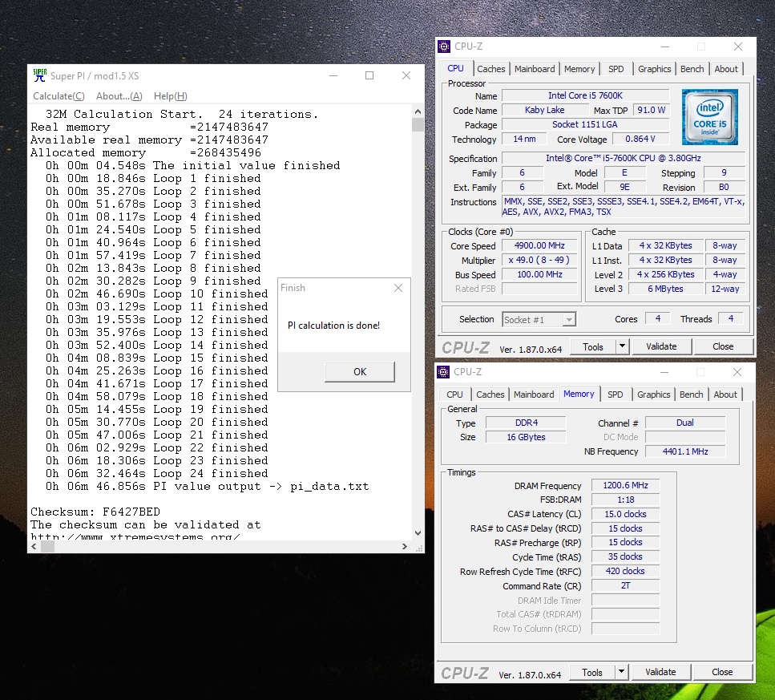775x700 pixels.
Task: Click Super PI scroll right arrow
Action: pyautogui.click(x=405, y=546)
